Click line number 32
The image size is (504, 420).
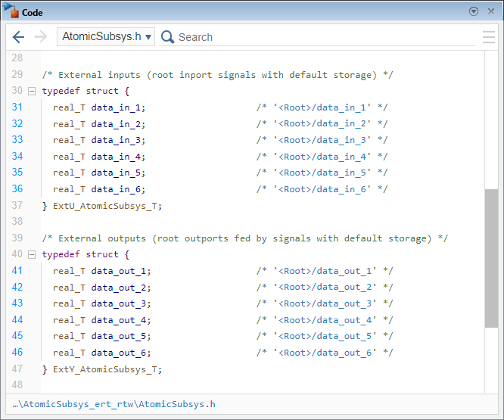(x=17, y=123)
